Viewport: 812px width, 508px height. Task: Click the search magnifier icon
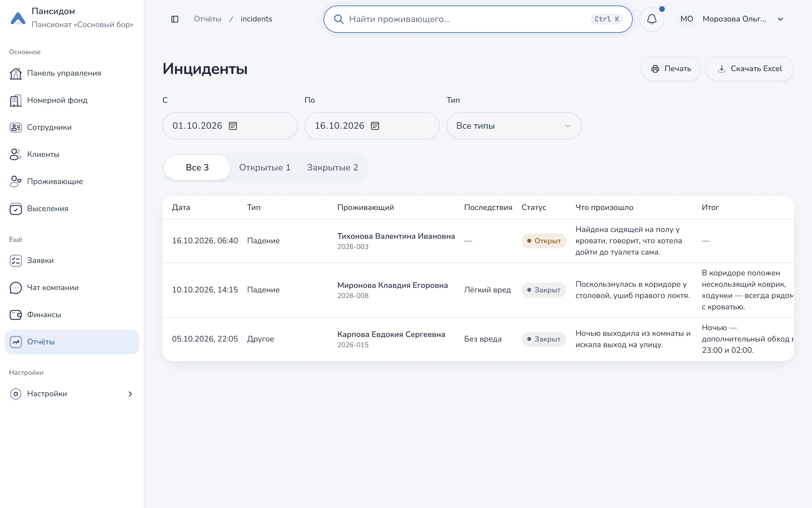pyautogui.click(x=339, y=19)
